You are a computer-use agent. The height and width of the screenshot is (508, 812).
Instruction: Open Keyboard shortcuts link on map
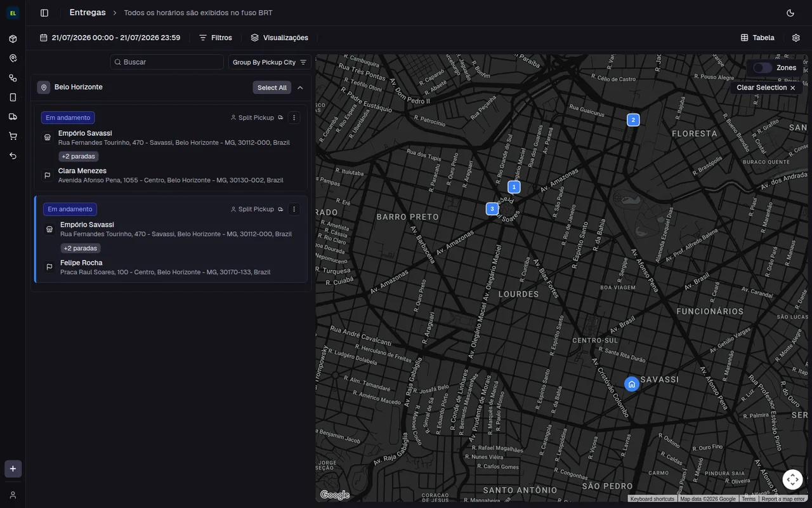[652, 499]
